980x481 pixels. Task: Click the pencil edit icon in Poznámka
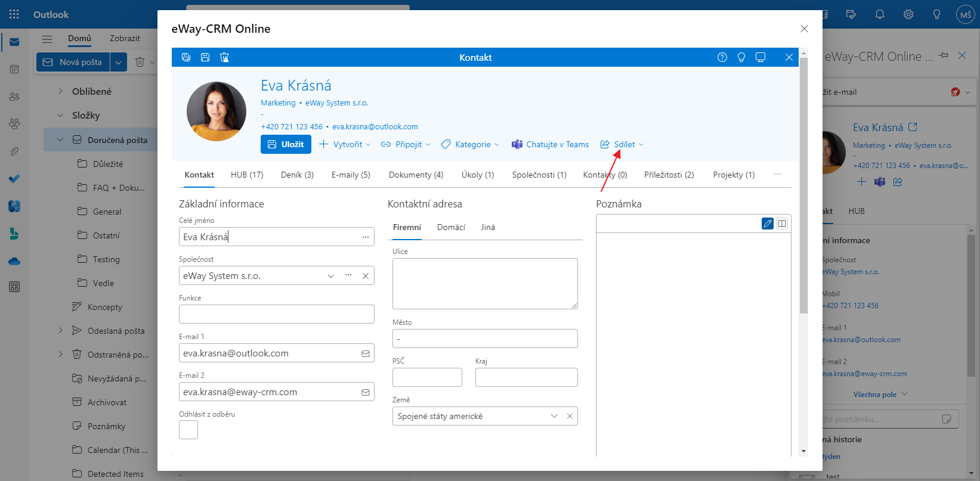click(768, 224)
